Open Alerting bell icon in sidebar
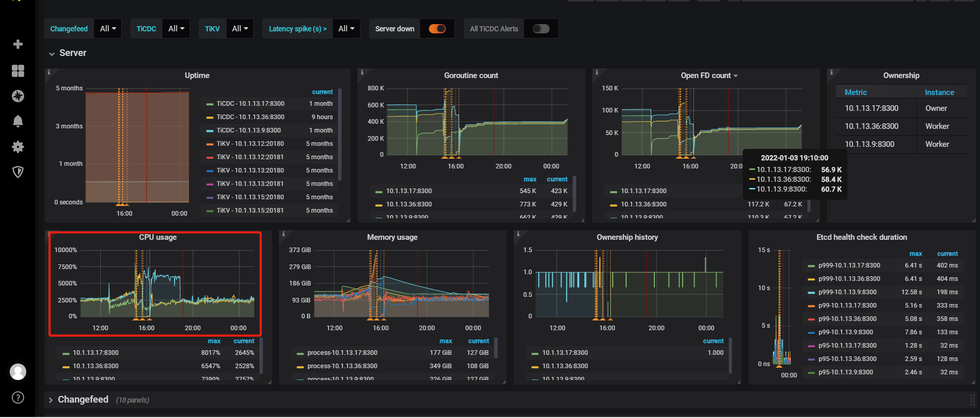The height and width of the screenshot is (418, 980). coord(18,121)
